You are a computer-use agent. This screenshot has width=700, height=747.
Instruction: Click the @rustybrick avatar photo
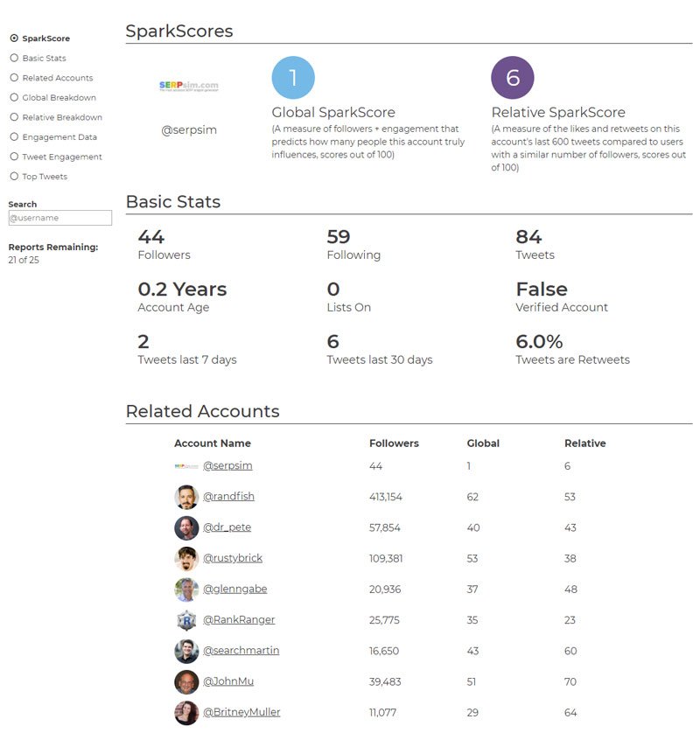(186, 558)
